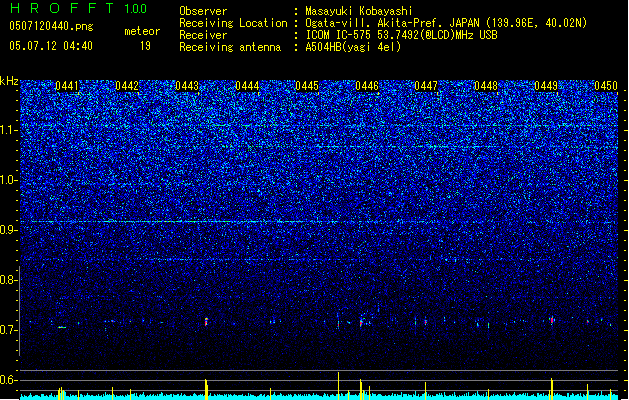Click the 0443 time marker
The width and height of the screenshot is (629, 400).
187,86
